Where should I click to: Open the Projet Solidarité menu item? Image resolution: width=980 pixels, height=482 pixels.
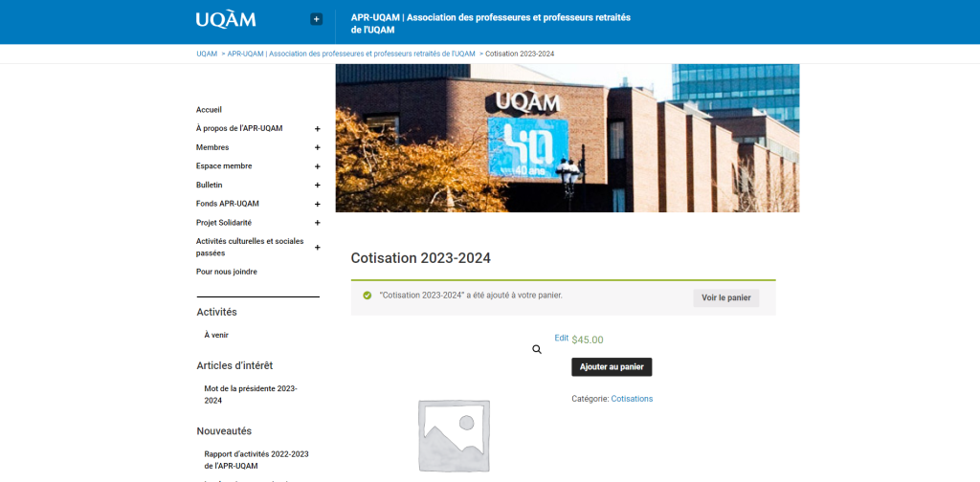[x=224, y=222]
